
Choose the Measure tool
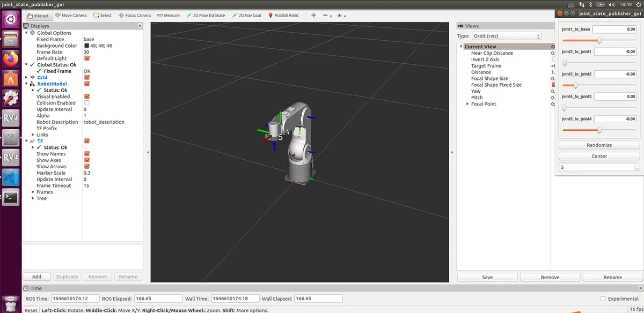(169, 16)
